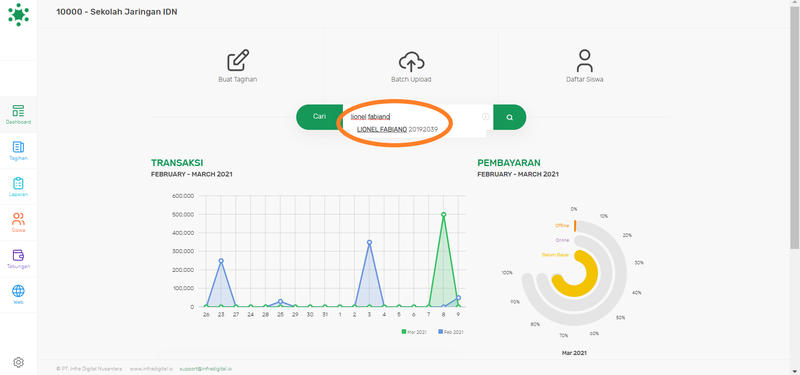Click the magnifier search button
800x375 pixels.
[x=509, y=117]
